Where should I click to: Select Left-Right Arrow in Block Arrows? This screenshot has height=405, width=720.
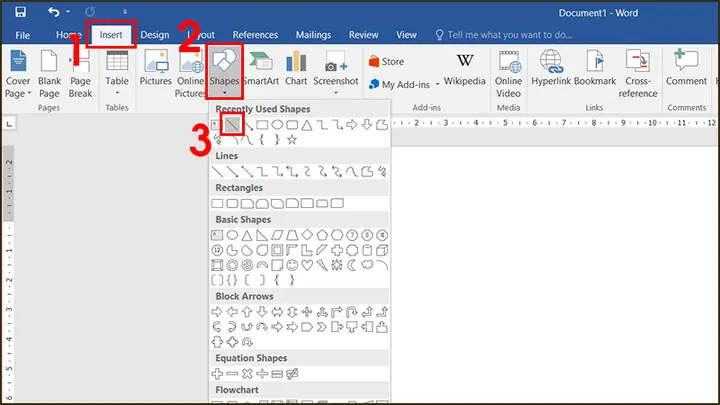point(277,312)
